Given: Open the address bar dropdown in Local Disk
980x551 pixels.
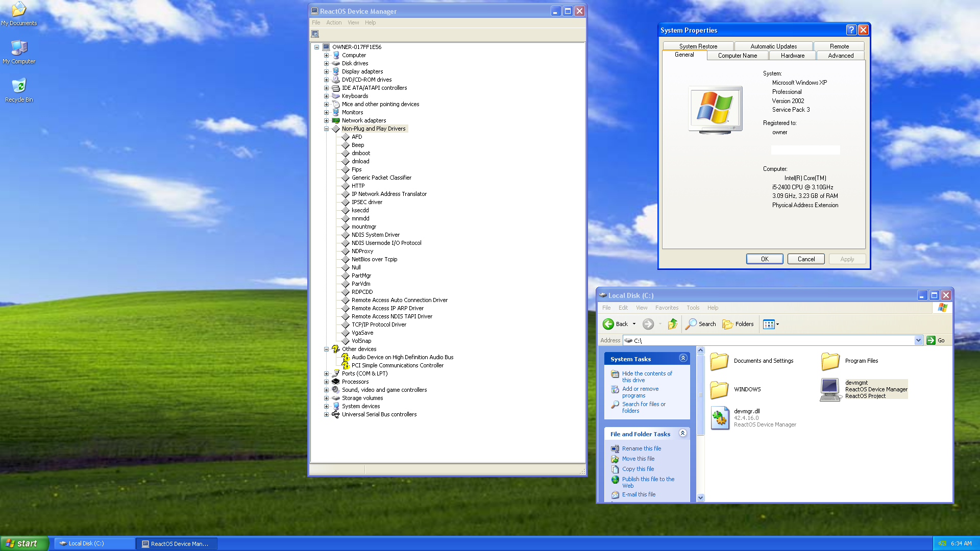Looking at the screenshot, I should [x=918, y=340].
